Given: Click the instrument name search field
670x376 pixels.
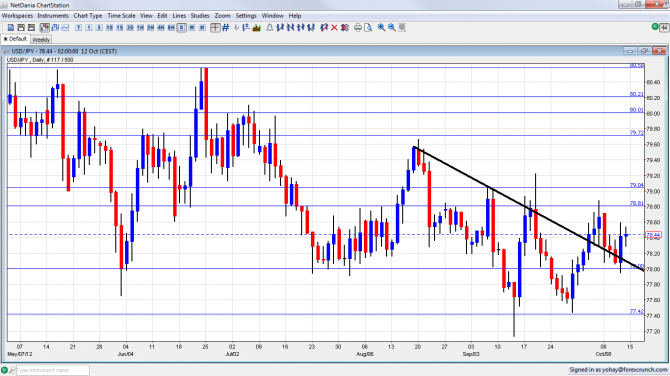Looking at the screenshot, I should (53, 370).
